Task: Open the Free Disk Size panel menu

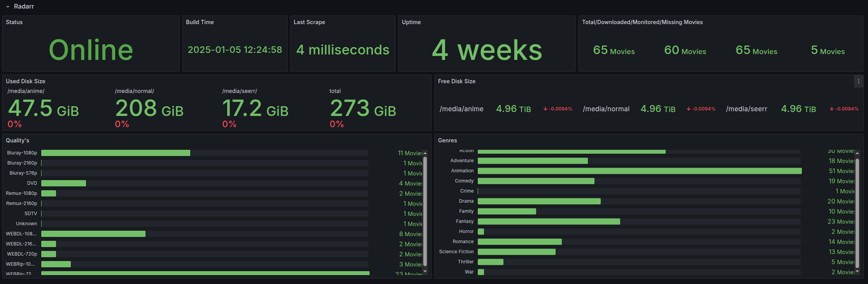Action: click(858, 81)
